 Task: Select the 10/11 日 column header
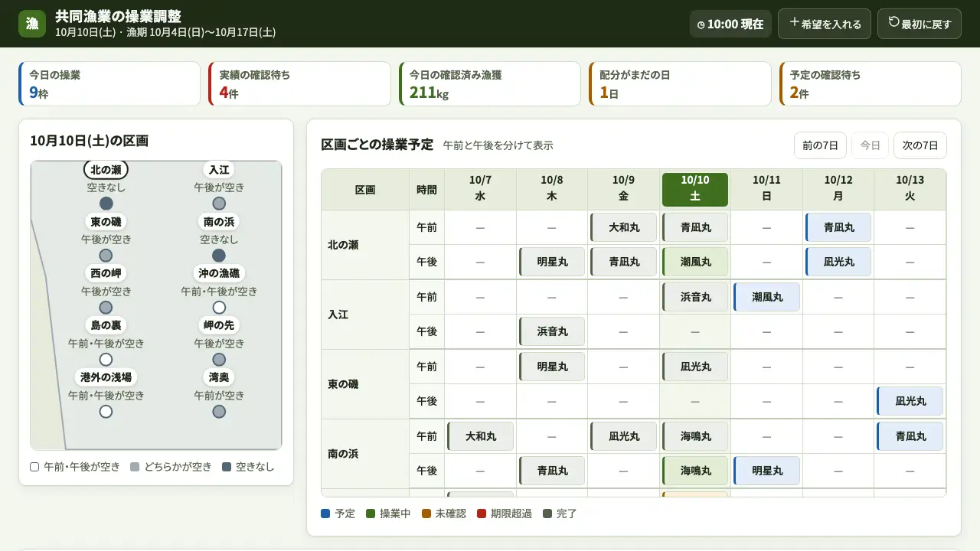tap(766, 189)
